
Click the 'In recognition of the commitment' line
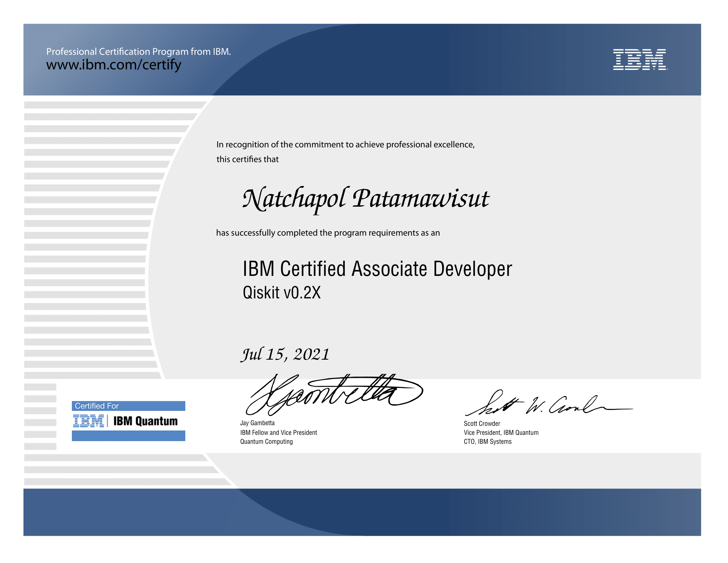coord(345,144)
